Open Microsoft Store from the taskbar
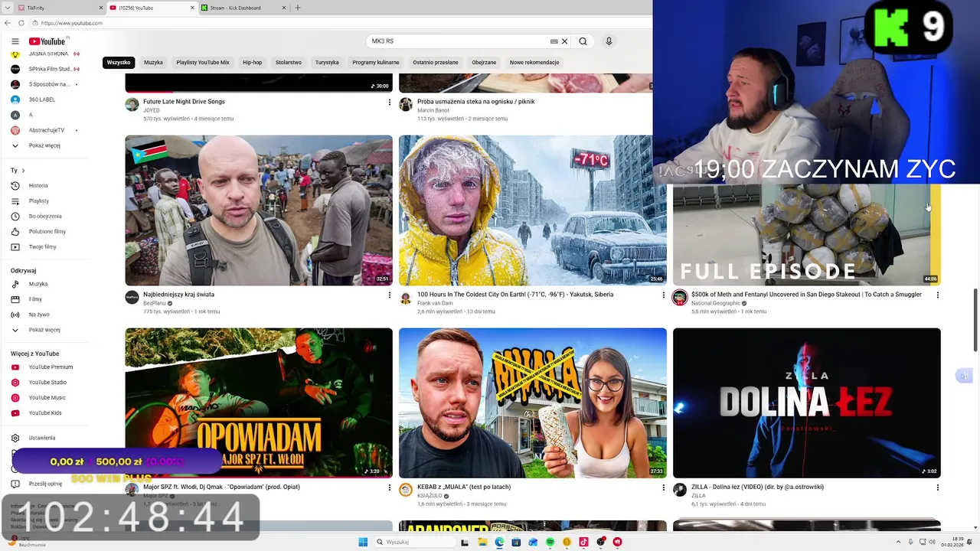 point(516,542)
